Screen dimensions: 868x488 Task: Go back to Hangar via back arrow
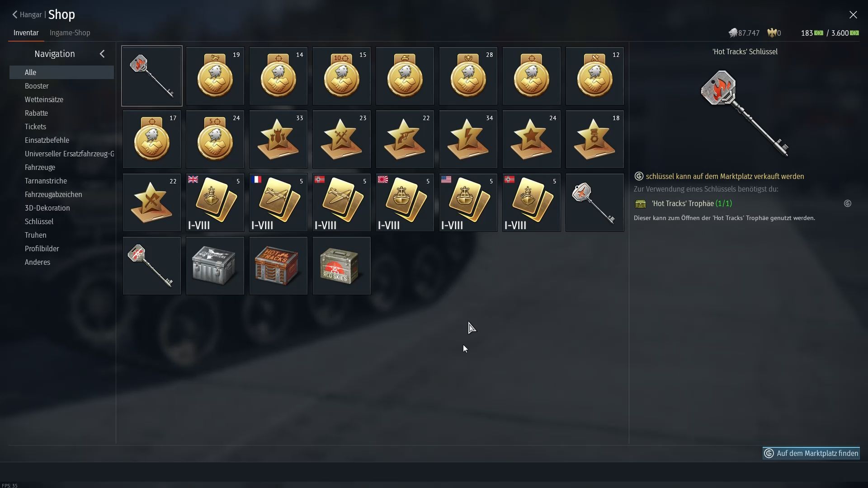pyautogui.click(x=15, y=15)
